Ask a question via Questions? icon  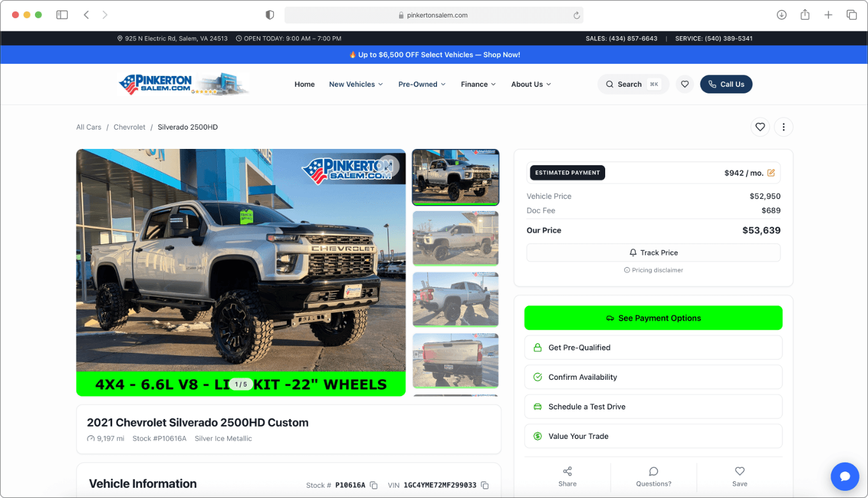[x=653, y=476]
